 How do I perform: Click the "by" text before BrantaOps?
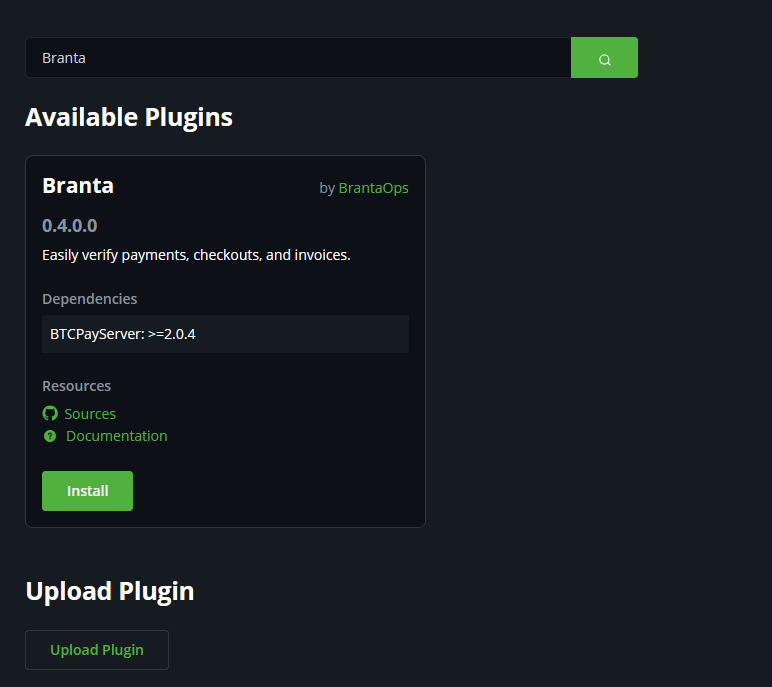327,188
